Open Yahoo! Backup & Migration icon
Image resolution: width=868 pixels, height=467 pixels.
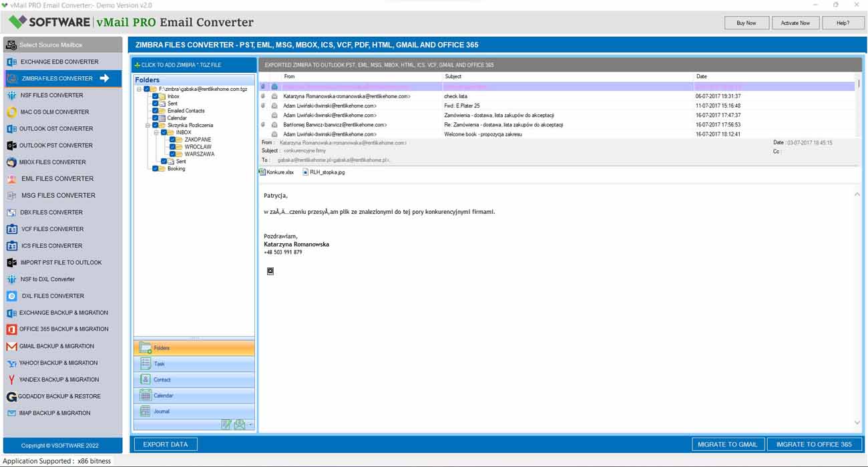pos(11,363)
